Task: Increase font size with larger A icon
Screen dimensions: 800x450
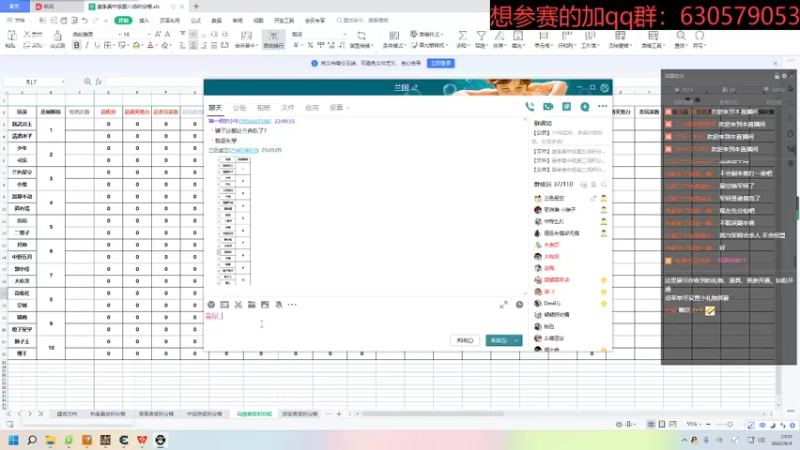Action: [158, 34]
